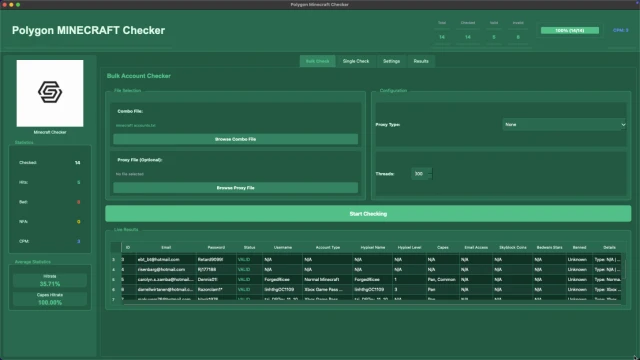This screenshot has height=360, width=640.
Task: Click the sidebar Hits statistic value
Action: 78,182
